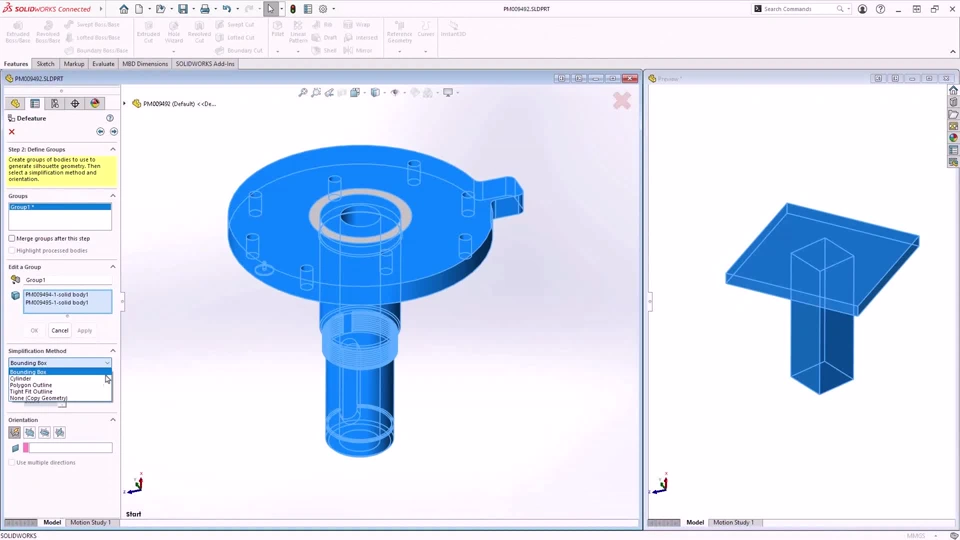The image size is (960, 540).
Task: Click the Rebuild traffic light icon
Action: [293, 9]
